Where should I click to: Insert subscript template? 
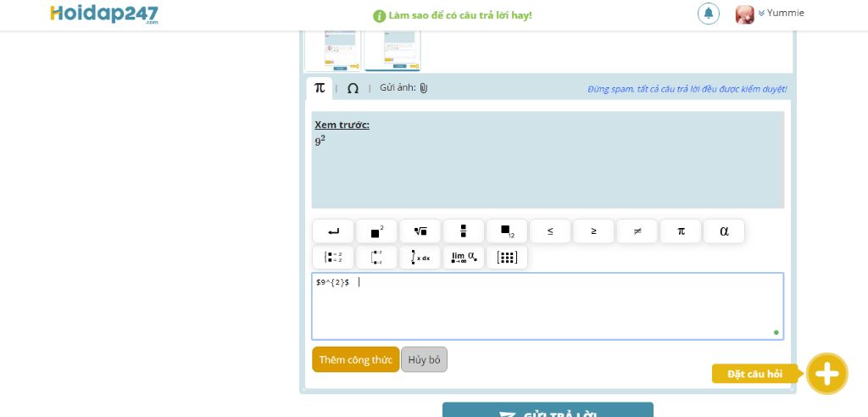click(507, 231)
